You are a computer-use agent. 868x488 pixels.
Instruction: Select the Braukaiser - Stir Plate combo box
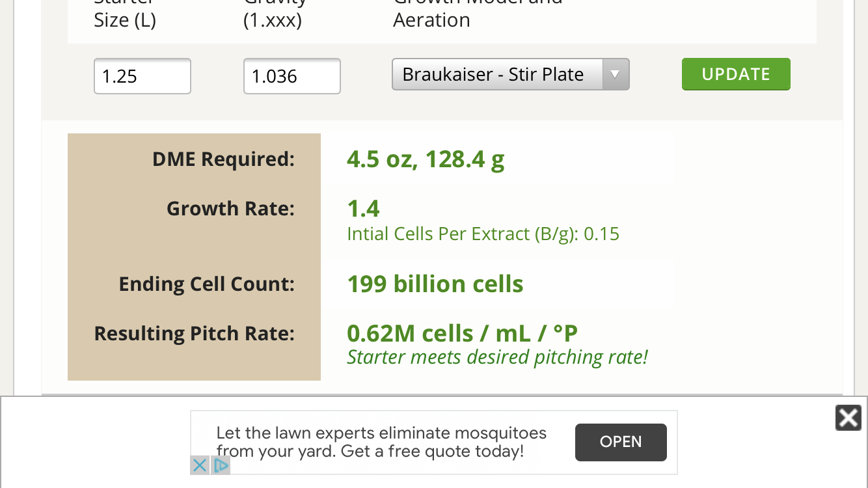(510, 75)
